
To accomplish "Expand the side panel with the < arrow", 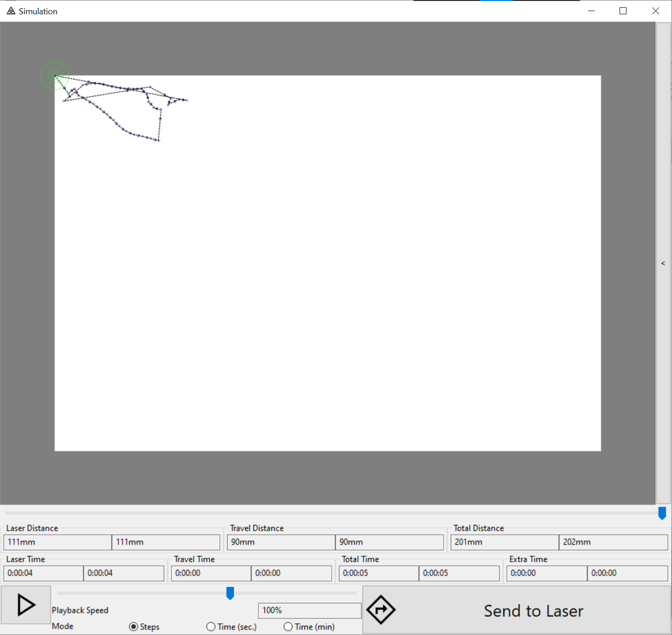I will [x=663, y=263].
